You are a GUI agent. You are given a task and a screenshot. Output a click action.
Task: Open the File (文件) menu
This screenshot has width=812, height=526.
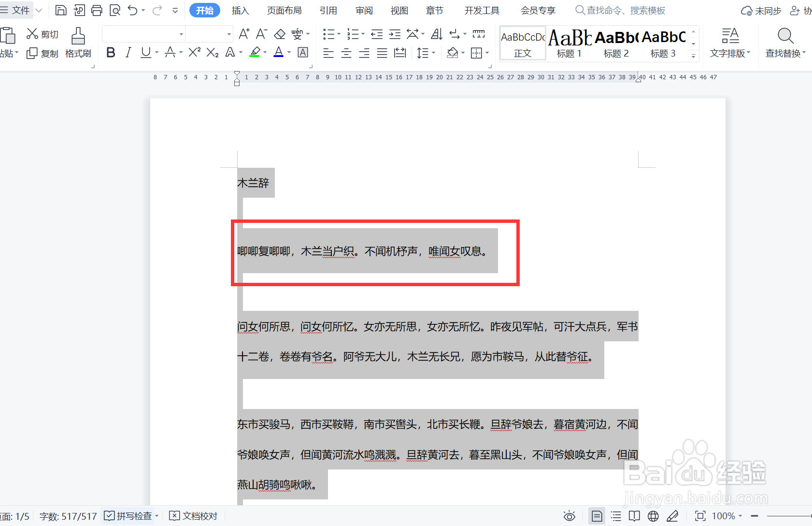point(16,10)
